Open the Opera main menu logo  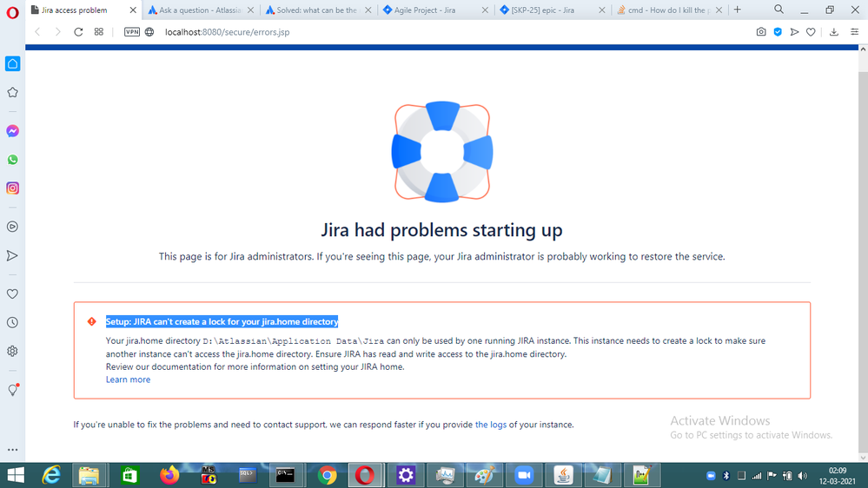coord(12,12)
